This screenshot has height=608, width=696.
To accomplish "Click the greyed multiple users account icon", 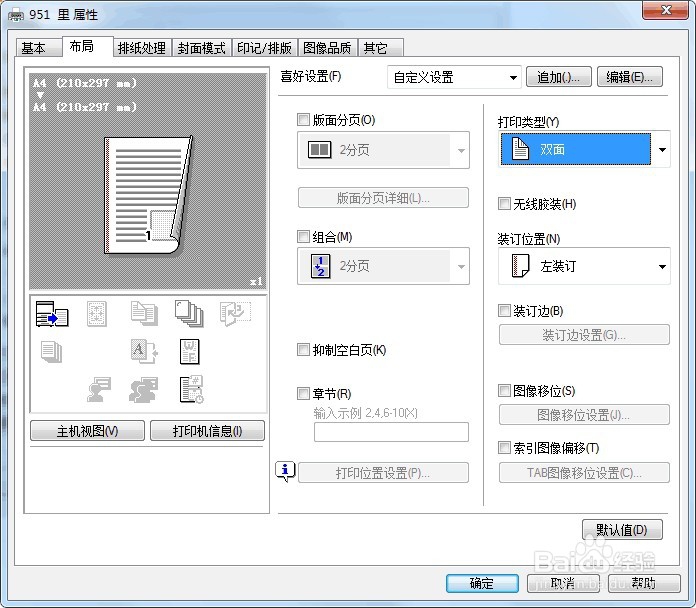I will click(143, 390).
